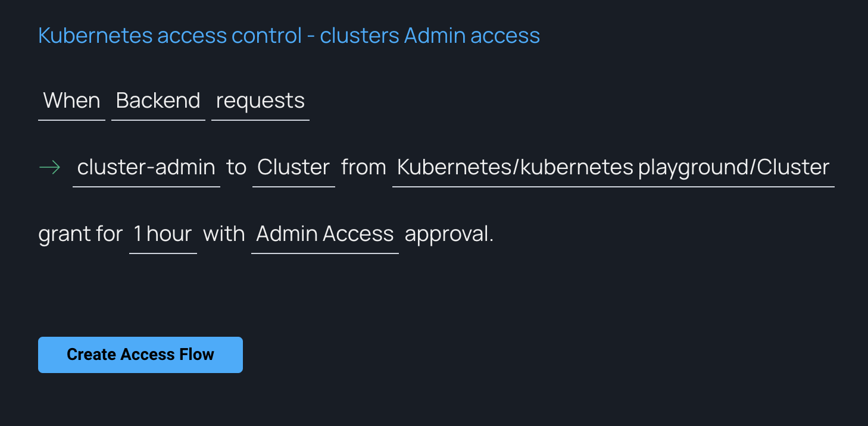Viewport: 868px width, 426px height.
Task: Click the word "from" before the path
Action: tap(363, 168)
